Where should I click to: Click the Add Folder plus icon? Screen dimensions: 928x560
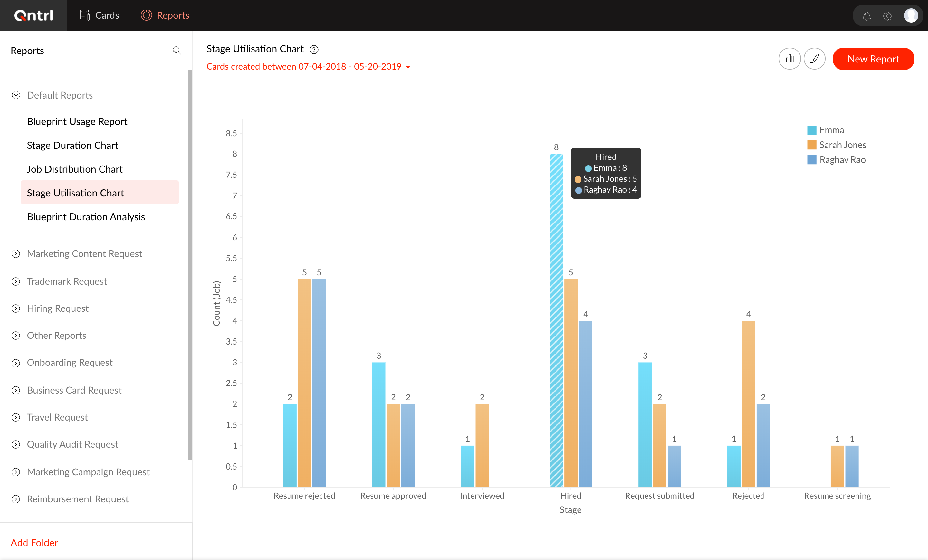pos(175,543)
